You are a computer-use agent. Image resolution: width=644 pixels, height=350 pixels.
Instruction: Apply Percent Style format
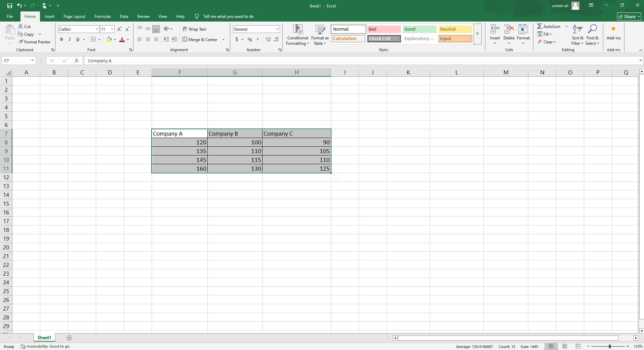click(x=250, y=39)
